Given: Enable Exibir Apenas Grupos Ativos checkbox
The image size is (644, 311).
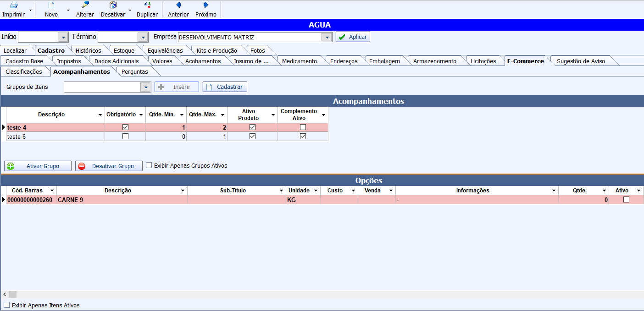Looking at the screenshot, I should (x=149, y=165).
